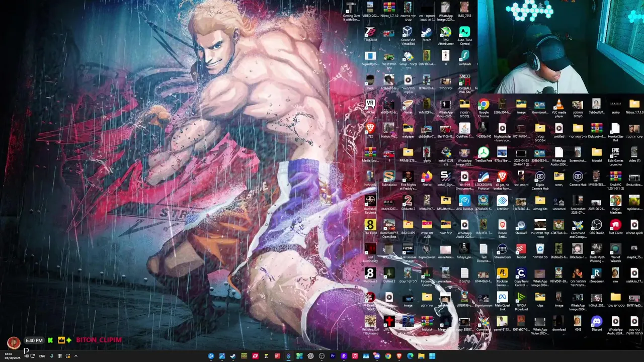The width and height of the screenshot is (644, 362).
Task: Open the War of Wizards shortcut
Action: point(615,253)
